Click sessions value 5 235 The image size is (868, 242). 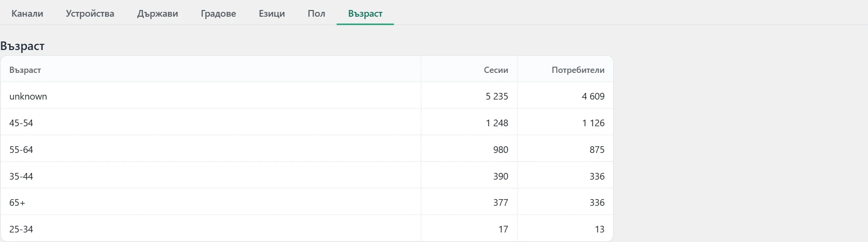[x=497, y=96]
